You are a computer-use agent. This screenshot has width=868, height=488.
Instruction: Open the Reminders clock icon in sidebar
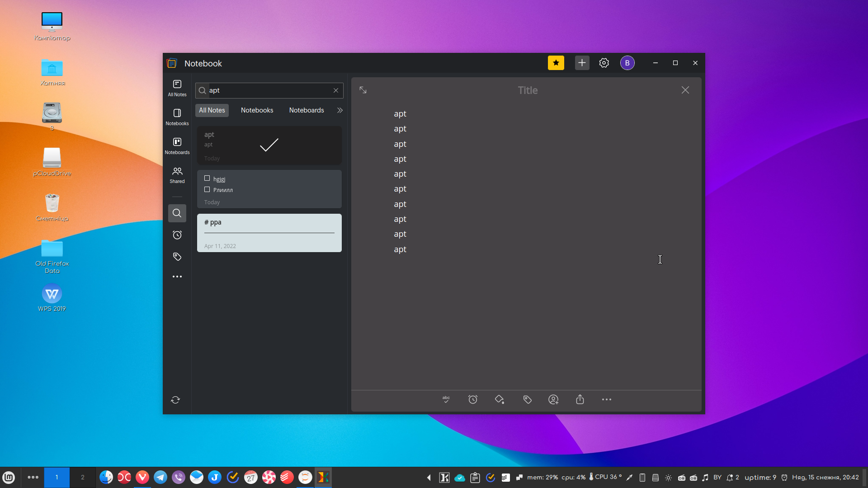[x=177, y=235]
